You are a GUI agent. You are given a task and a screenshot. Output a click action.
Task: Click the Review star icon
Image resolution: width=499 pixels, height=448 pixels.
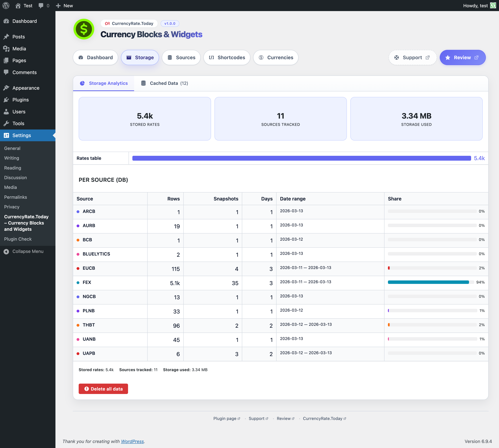(447, 57)
